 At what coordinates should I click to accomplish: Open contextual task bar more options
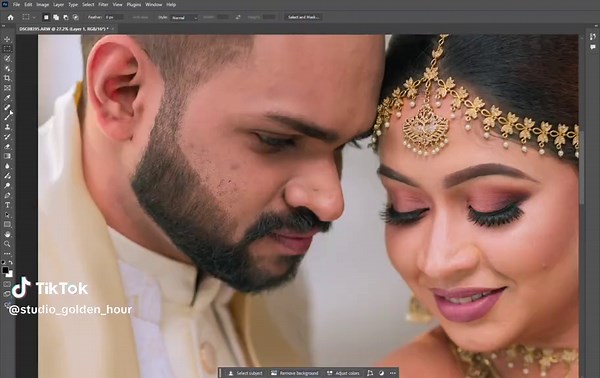pyautogui.click(x=393, y=373)
